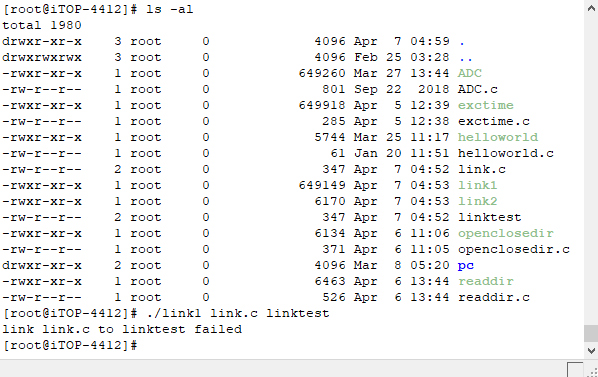Click the last empty [root@iTOP-4412]# prompt
598x377 pixels.
click(x=70, y=345)
